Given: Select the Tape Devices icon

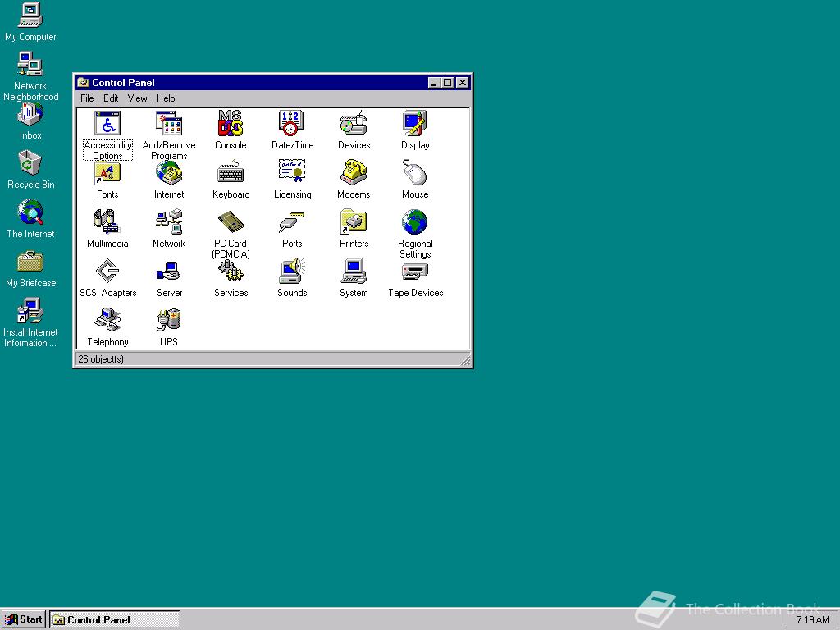Looking at the screenshot, I should click(x=415, y=271).
